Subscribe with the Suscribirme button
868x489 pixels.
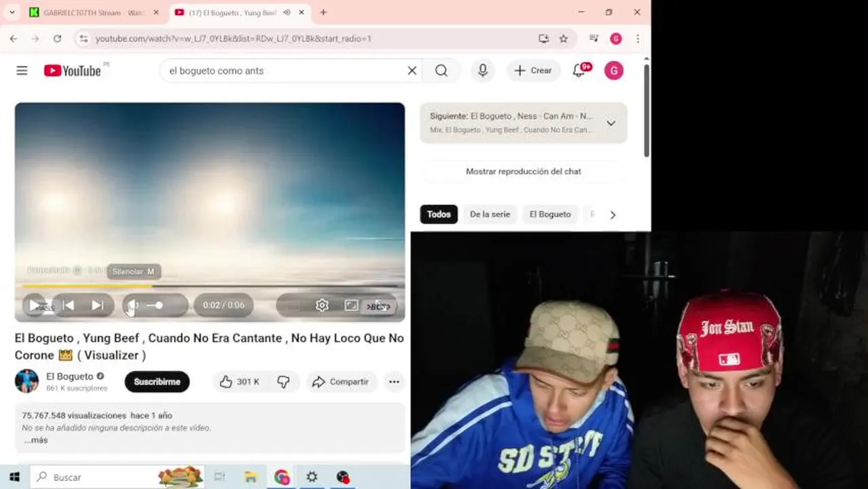[x=157, y=382]
